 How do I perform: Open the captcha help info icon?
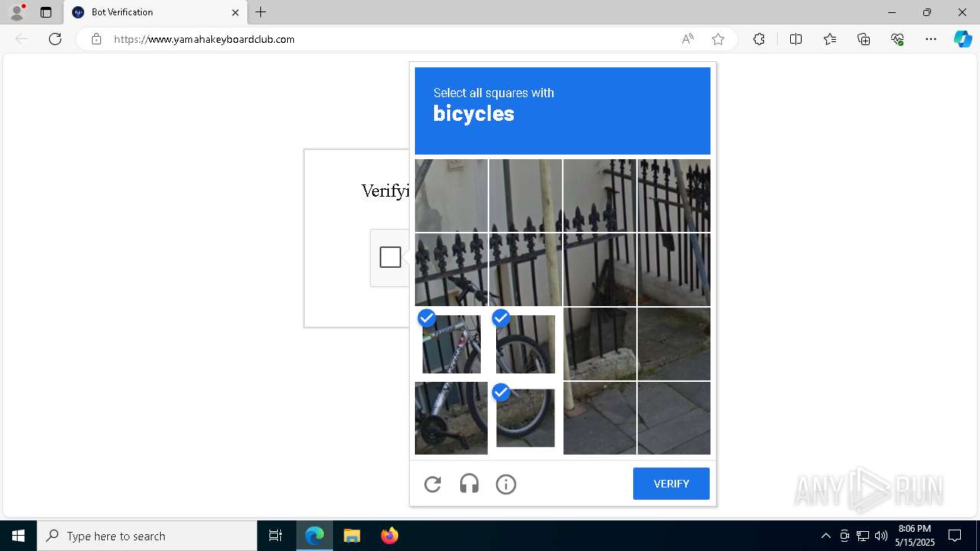point(506,484)
